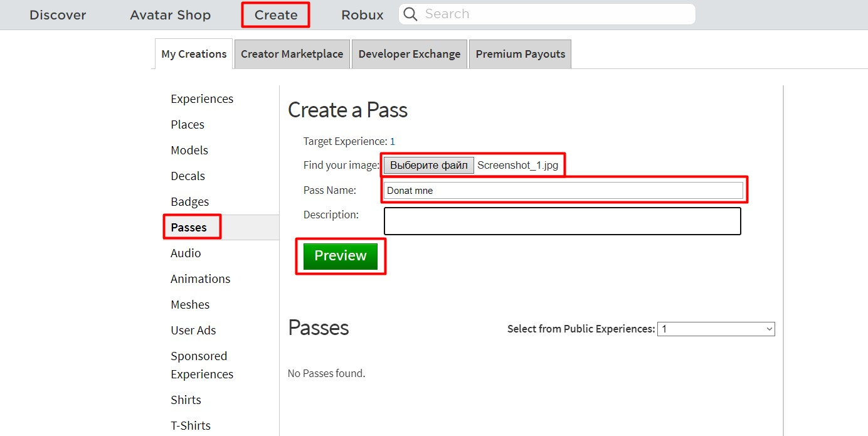This screenshot has width=868, height=436.
Task: Open the Premium Payouts tab
Action: (520, 54)
